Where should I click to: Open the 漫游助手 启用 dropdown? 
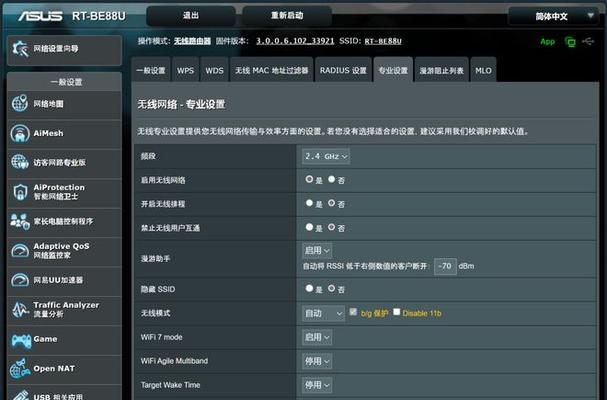pyautogui.click(x=317, y=251)
